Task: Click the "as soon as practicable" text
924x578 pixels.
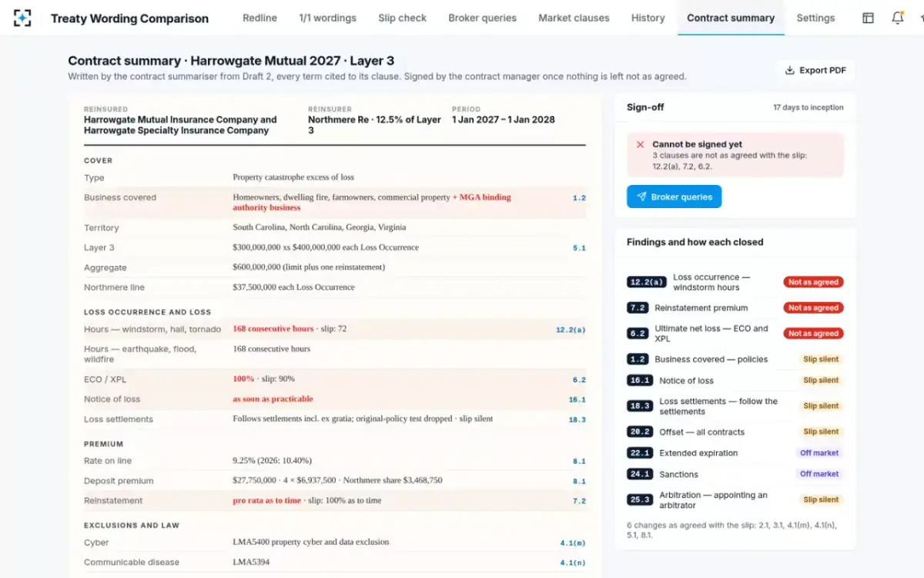Action: click(273, 399)
